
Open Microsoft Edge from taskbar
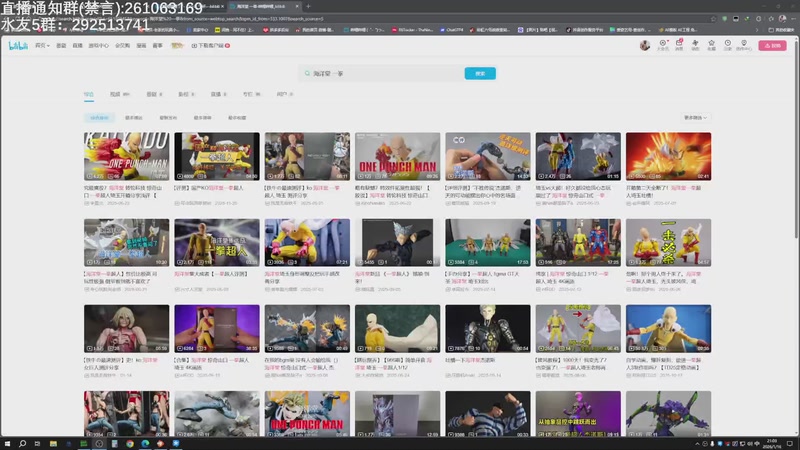coord(145,444)
